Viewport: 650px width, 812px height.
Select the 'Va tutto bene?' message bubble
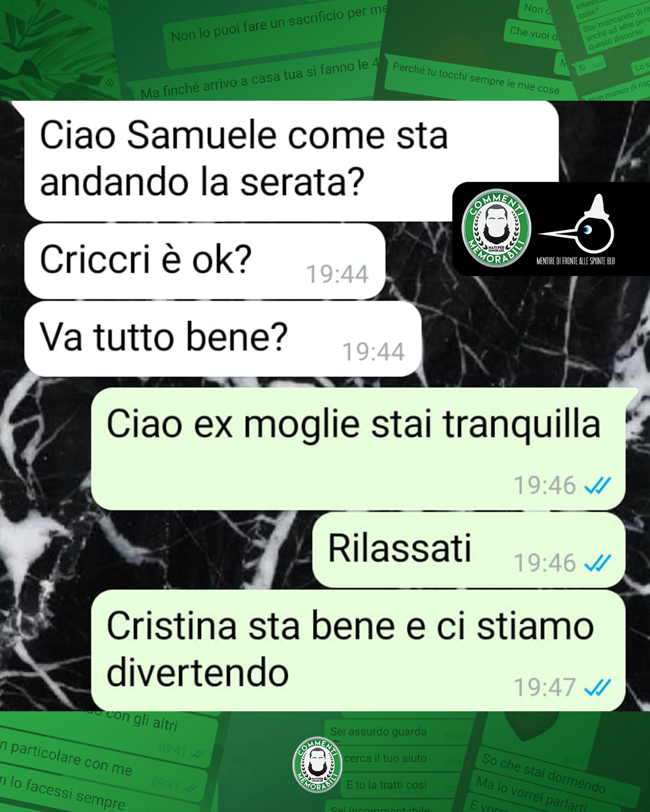coord(223,339)
